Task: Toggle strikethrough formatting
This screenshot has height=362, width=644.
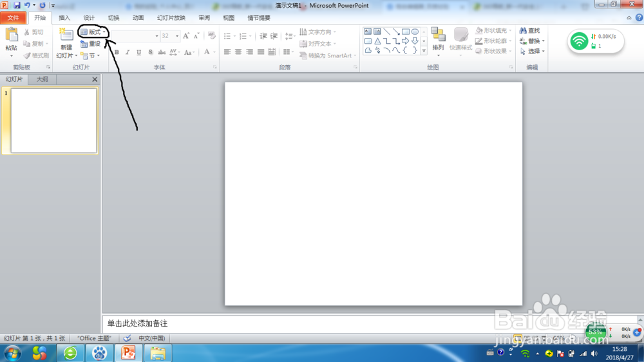Action: coord(162,52)
